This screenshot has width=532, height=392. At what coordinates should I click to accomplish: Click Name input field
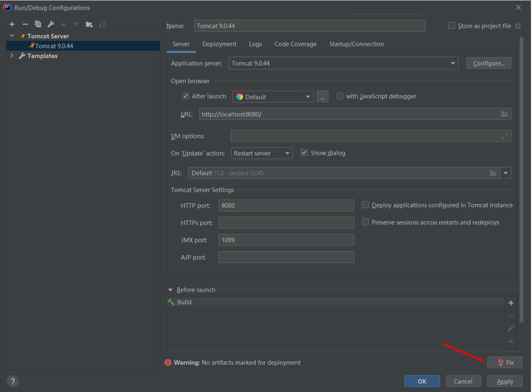coord(309,26)
